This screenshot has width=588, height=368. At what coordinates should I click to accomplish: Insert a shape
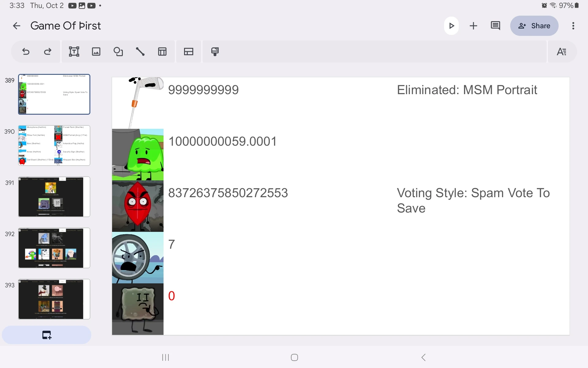coord(118,52)
